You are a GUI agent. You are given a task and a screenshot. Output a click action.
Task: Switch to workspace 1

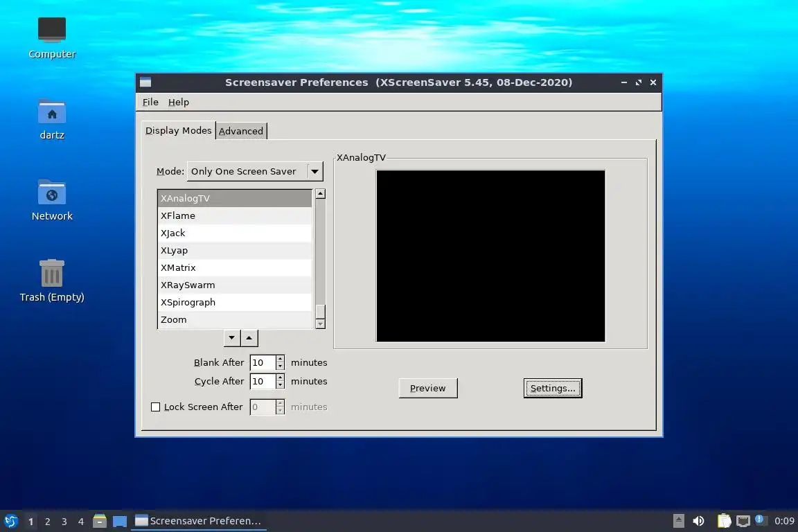30,522
